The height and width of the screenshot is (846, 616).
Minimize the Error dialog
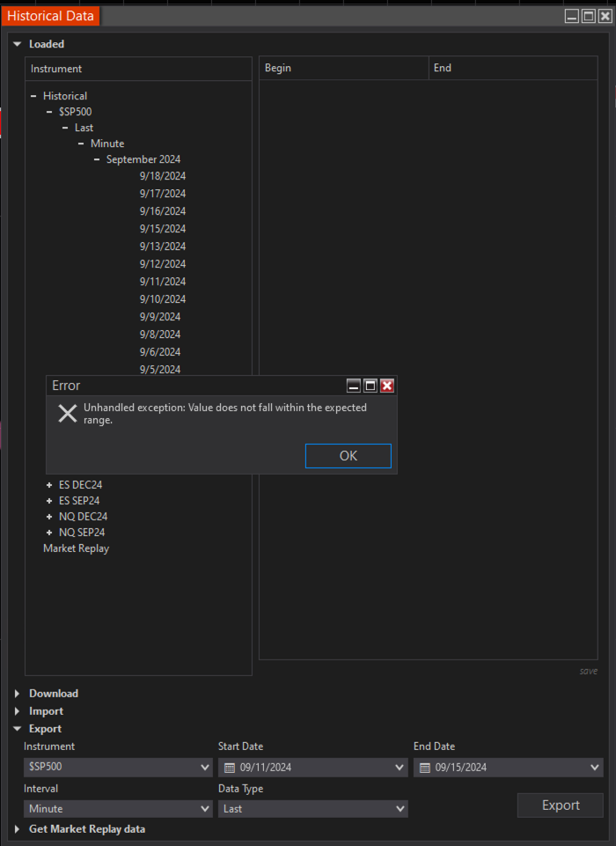coord(353,386)
